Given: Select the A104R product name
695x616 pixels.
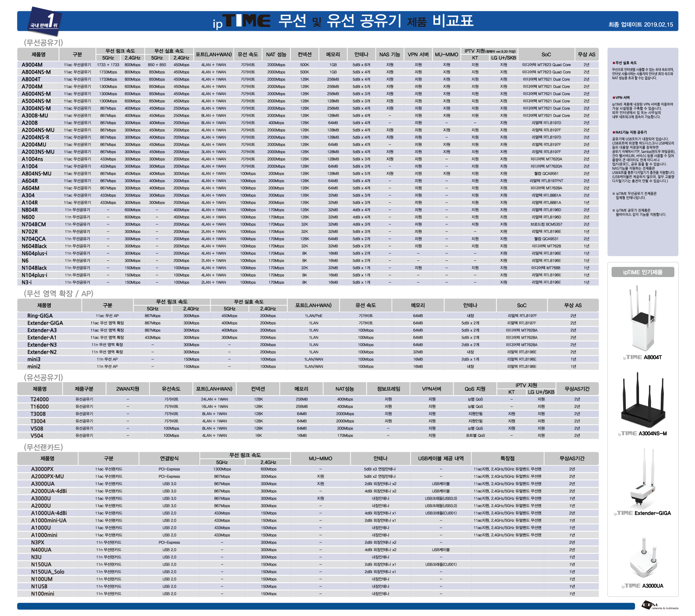Looking at the screenshot, I should pos(30,203).
